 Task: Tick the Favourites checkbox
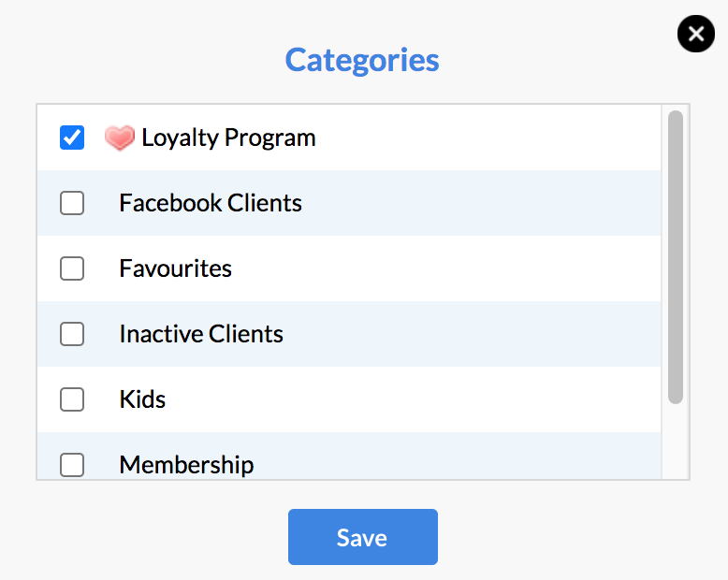click(72, 268)
